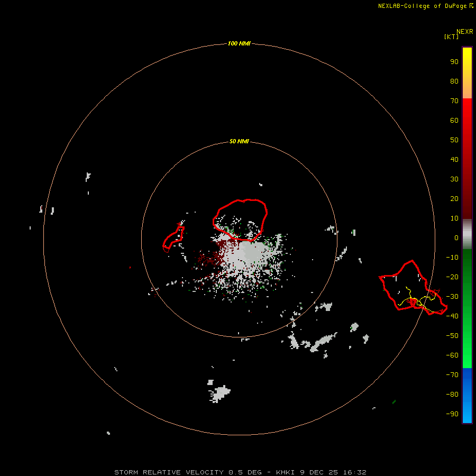Click the -90 value on velocity scale
476x476 pixels.
[452, 414]
